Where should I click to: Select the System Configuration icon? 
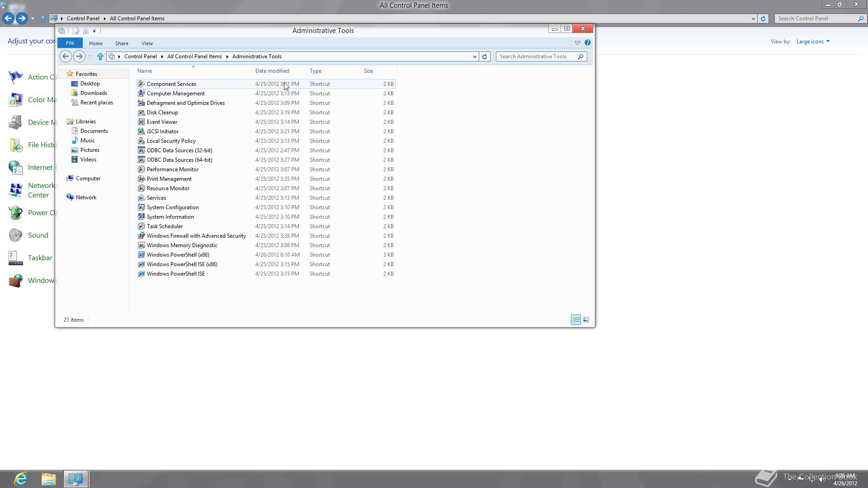[141, 207]
